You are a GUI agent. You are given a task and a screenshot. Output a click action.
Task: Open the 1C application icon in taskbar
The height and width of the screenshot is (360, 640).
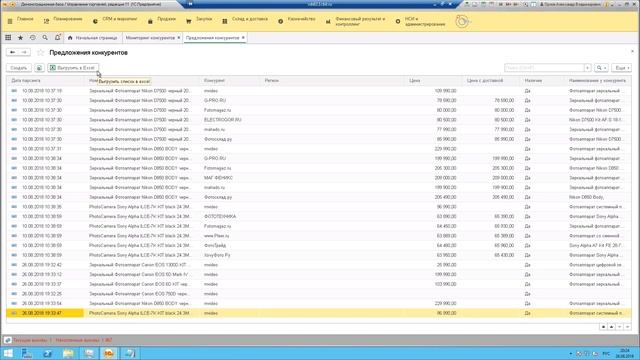(x=109, y=353)
